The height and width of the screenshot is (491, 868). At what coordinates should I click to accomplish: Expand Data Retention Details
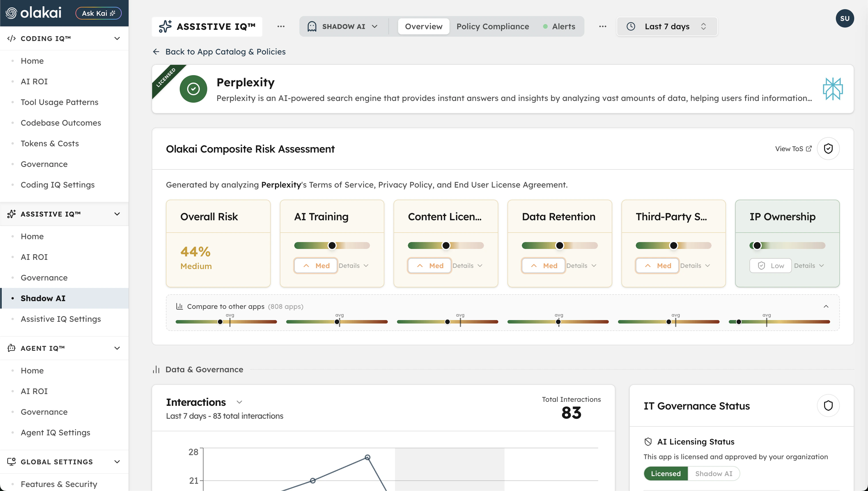coord(581,265)
